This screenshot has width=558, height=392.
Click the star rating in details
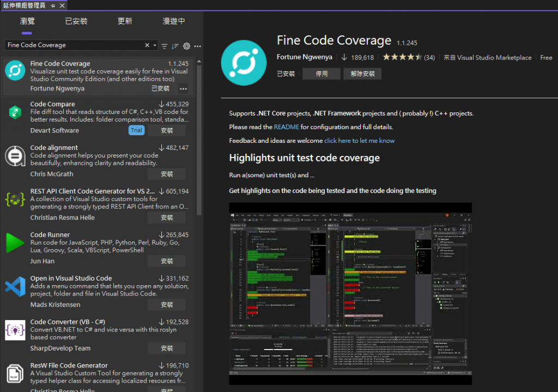(x=403, y=57)
